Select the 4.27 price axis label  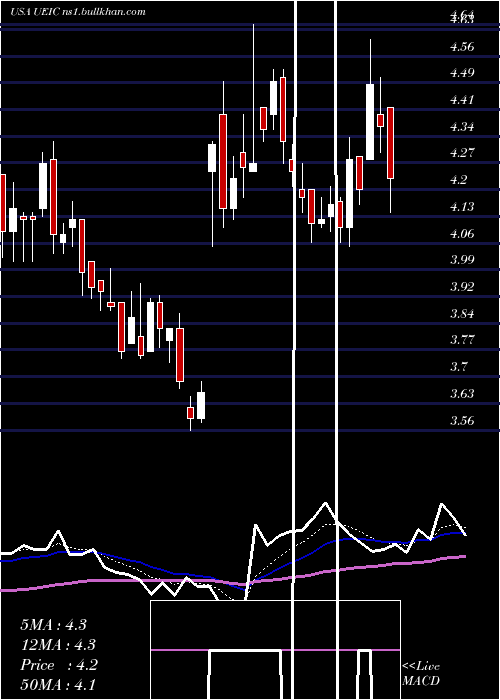(x=462, y=153)
